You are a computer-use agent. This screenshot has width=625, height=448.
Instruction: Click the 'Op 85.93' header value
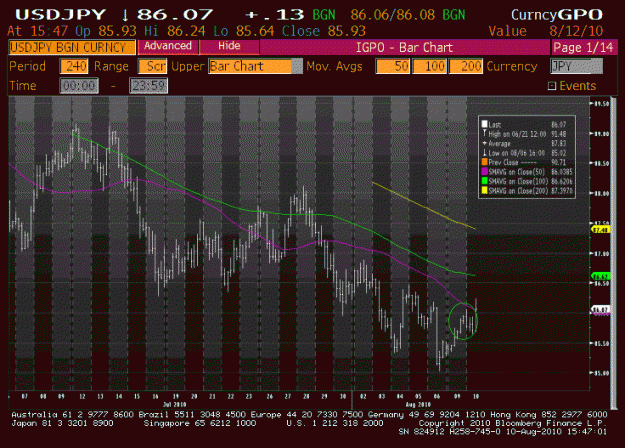[106, 31]
